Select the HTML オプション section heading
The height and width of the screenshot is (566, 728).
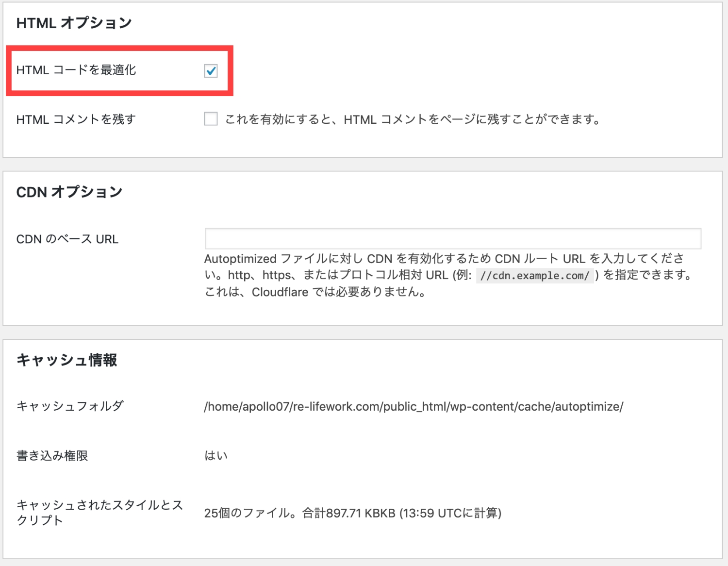coord(74,23)
